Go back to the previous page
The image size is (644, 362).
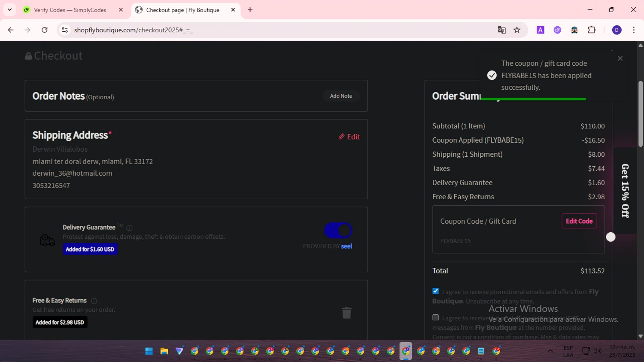[x=11, y=30]
